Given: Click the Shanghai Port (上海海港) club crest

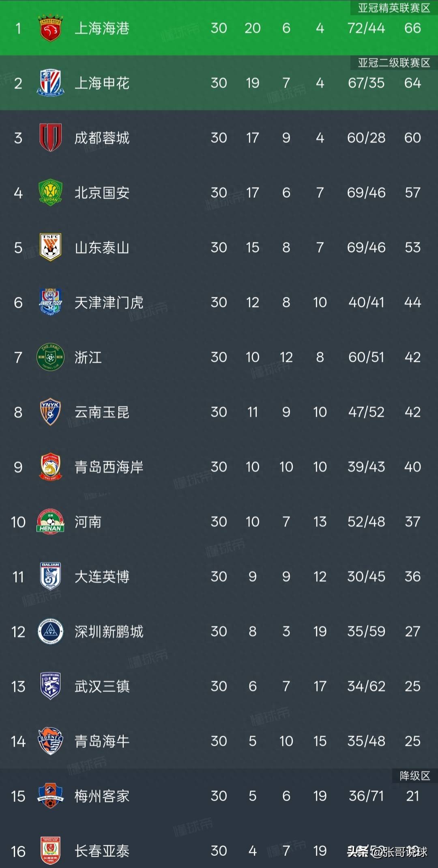Looking at the screenshot, I should coord(50,28).
